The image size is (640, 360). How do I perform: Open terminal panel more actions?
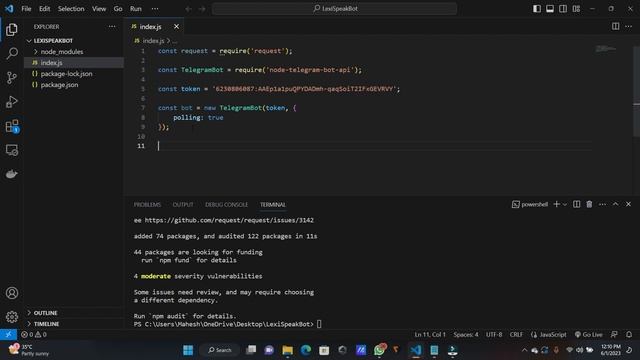pos(602,204)
